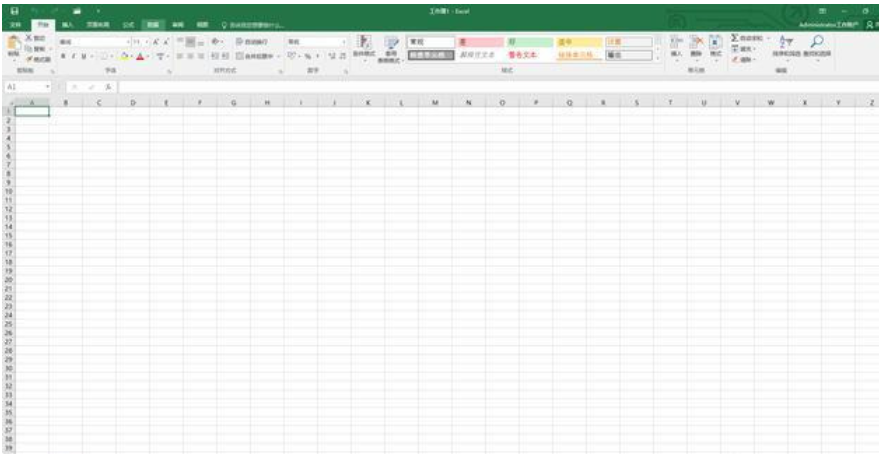Open the File tab

click(x=16, y=25)
